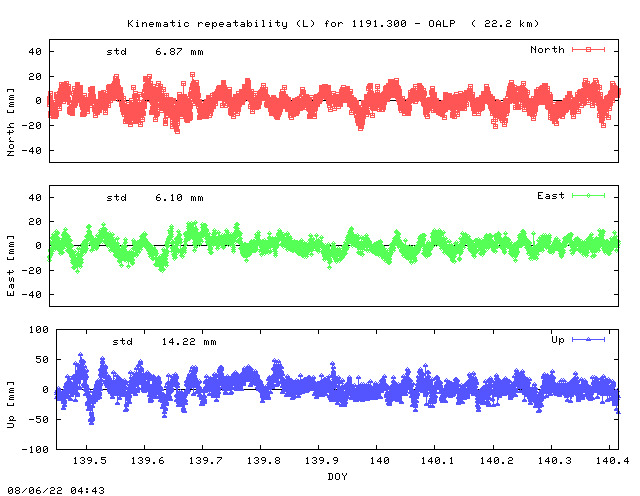Select the 'std 6.87 mm' label
Screen dimensions: 640x496
155,52
